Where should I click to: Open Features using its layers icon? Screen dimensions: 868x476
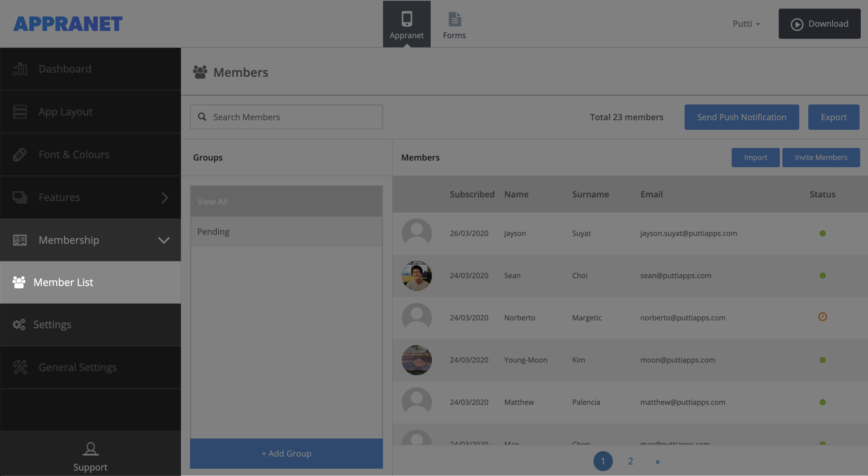20,197
